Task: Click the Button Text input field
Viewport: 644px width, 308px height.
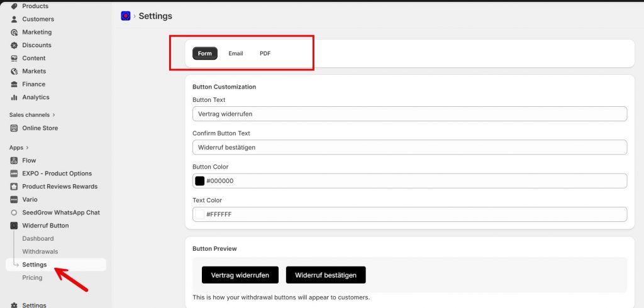Action: [x=409, y=114]
